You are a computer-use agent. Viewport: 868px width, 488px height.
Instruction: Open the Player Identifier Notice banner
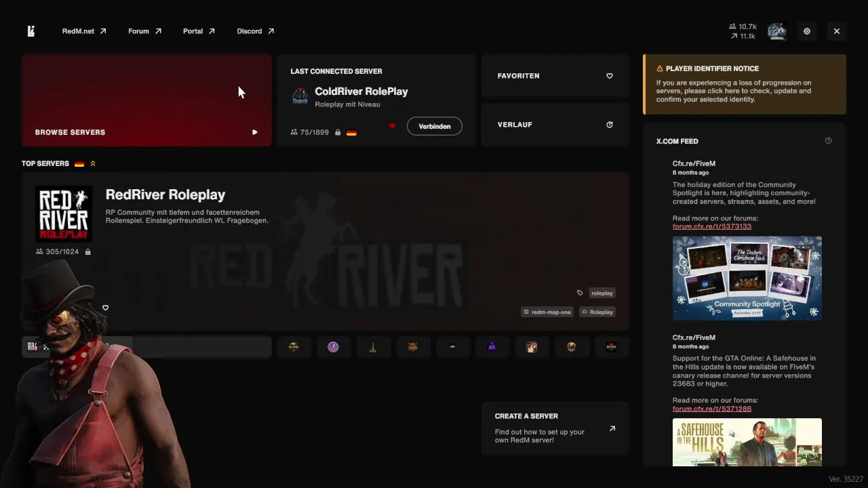[745, 84]
